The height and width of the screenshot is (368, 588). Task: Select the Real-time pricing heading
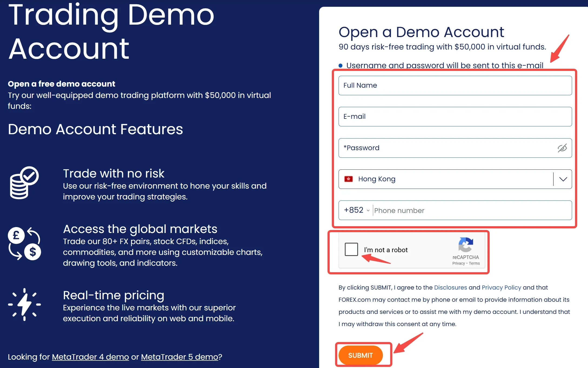113,295
